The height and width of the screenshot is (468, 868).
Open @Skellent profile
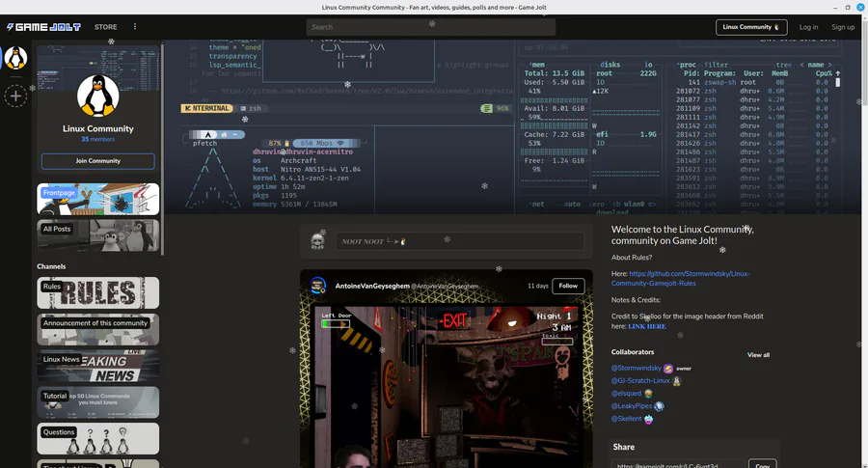click(626, 419)
